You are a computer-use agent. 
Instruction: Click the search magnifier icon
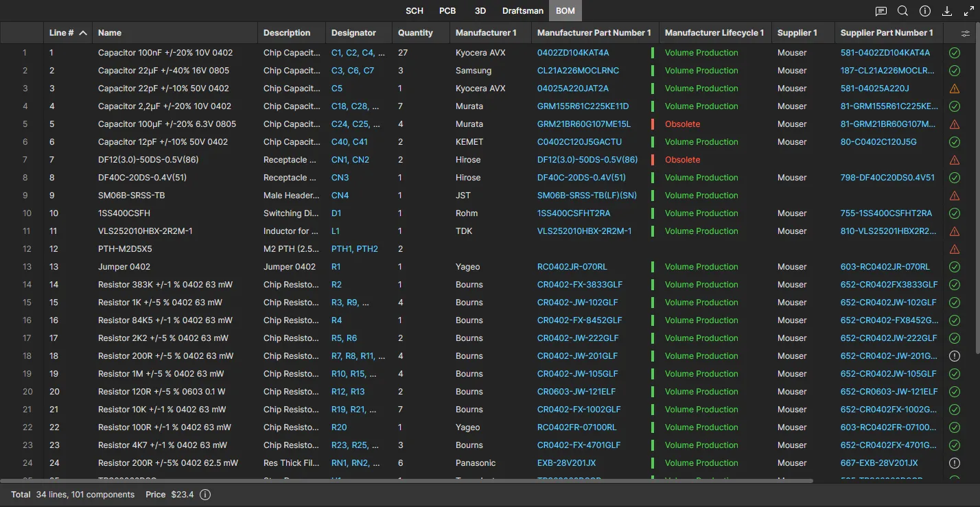click(903, 11)
